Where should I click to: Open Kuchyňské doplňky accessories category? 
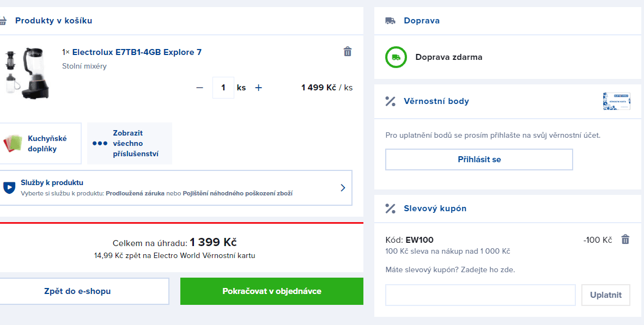pyautogui.click(x=39, y=144)
